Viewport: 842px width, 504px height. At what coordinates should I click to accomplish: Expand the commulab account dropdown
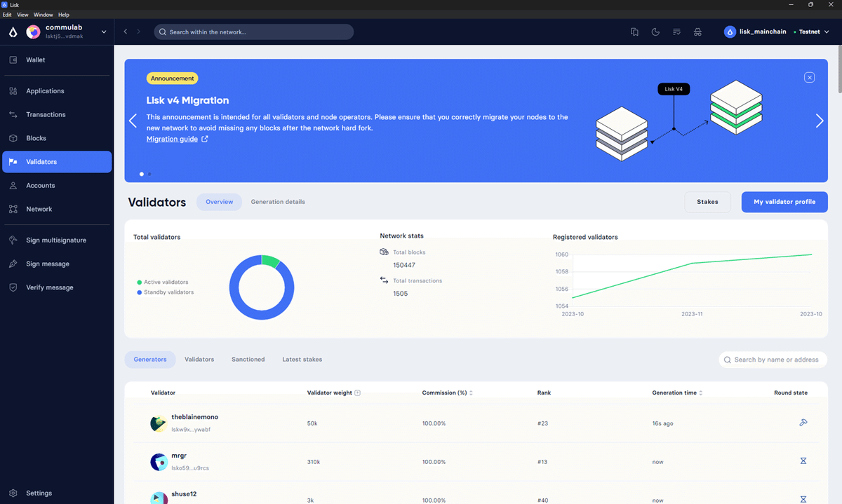(x=104, y=32)
